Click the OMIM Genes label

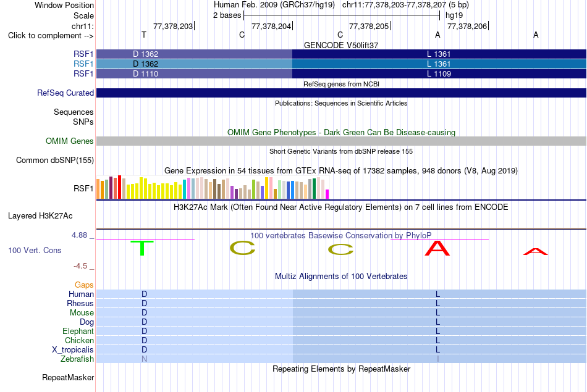pos(70,141)
